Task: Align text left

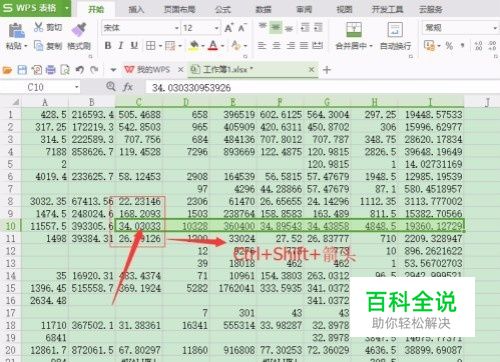Action: coord(262,45)
